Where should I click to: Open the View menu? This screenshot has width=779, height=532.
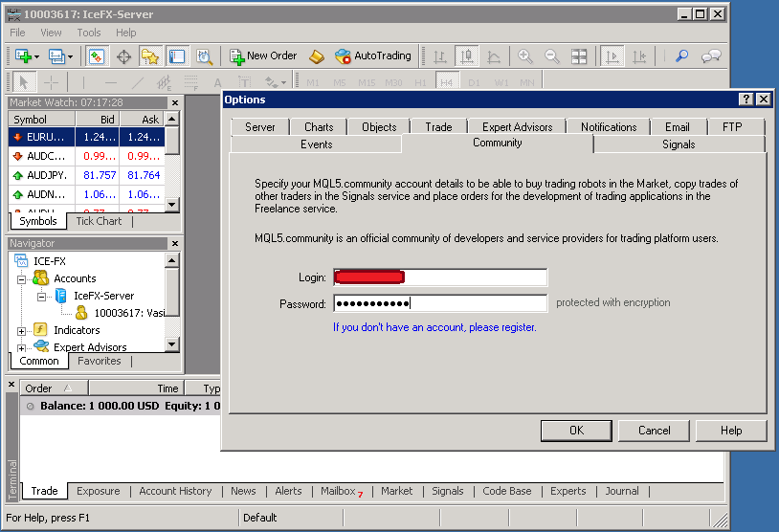tap(51, 33)
